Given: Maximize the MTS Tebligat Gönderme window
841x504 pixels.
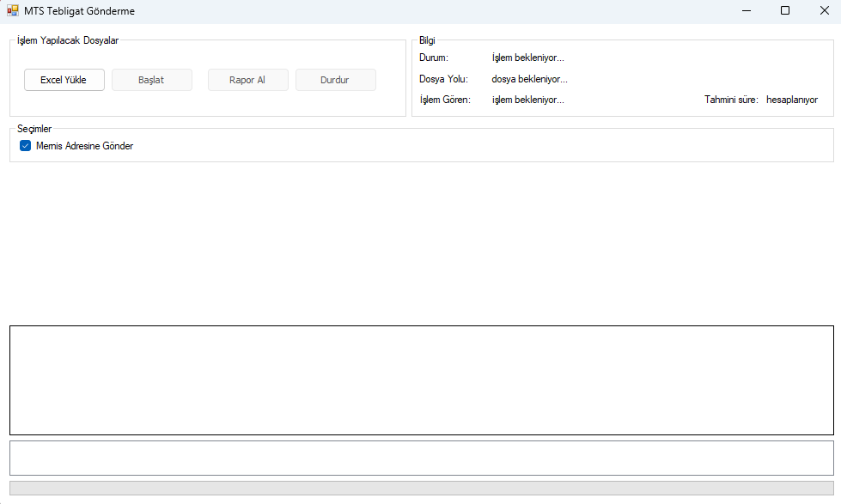Looking at the screenshot, I should point(785,10).
